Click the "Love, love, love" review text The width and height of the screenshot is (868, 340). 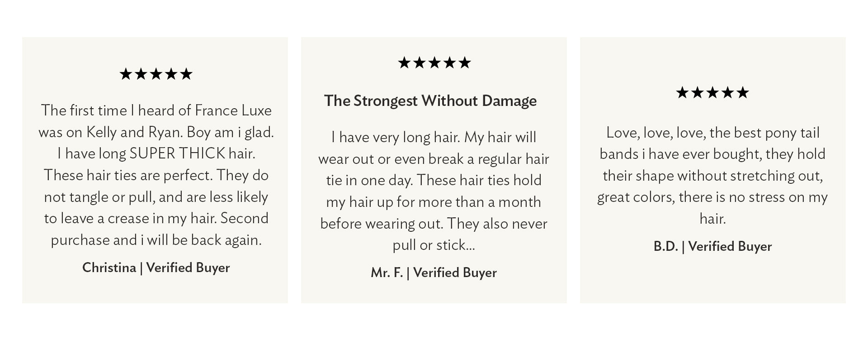(712, 133)
